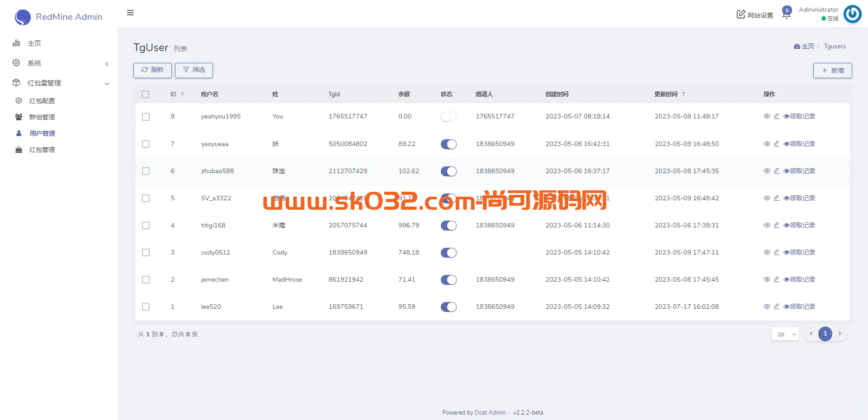View details of user SV_a3322
This screenshot has height=420, width=868.
[767, 198]
